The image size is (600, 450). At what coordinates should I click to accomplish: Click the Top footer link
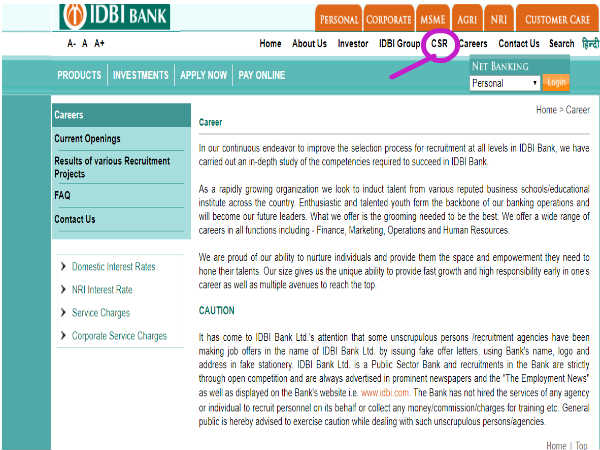point(581,446)
